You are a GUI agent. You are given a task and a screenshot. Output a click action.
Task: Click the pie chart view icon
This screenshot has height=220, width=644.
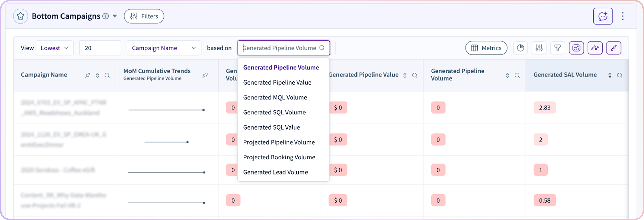click(520, 48)
